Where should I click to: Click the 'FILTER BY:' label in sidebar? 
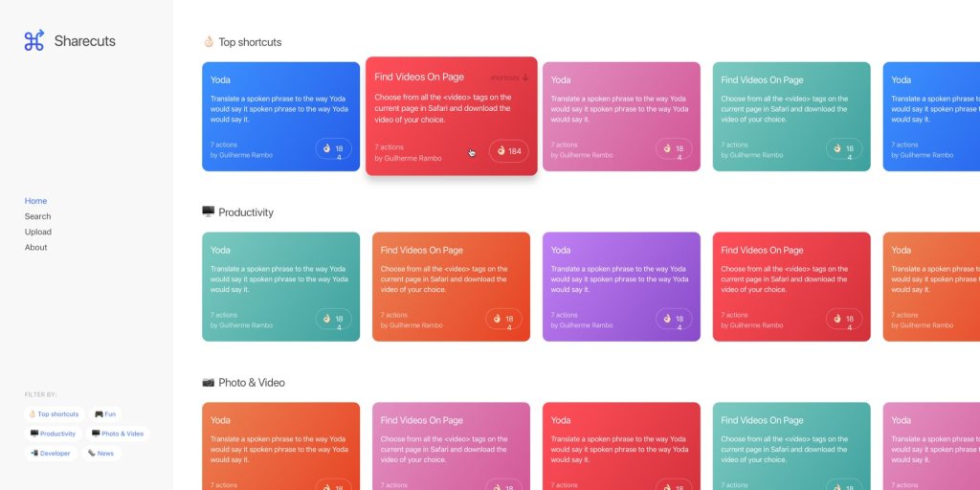(x=40, y=394)
